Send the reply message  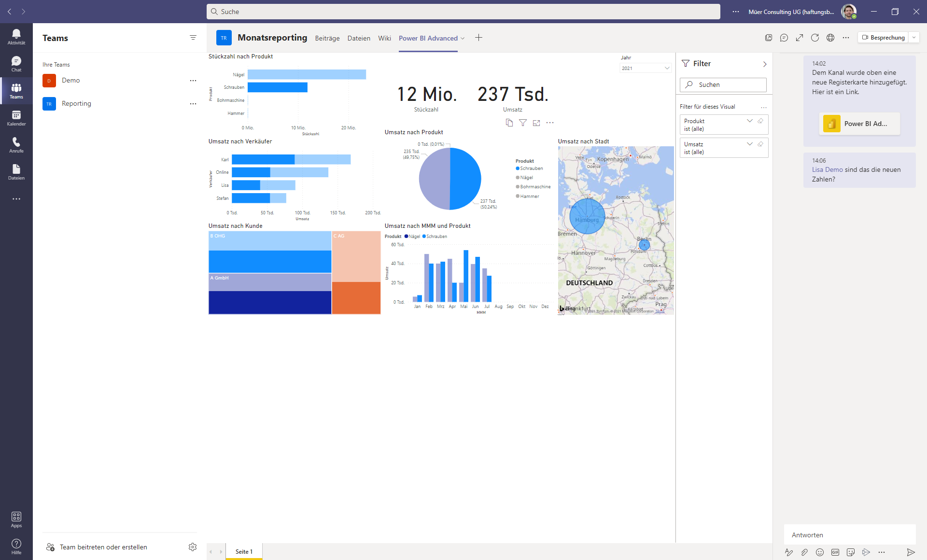pos(911,552)
